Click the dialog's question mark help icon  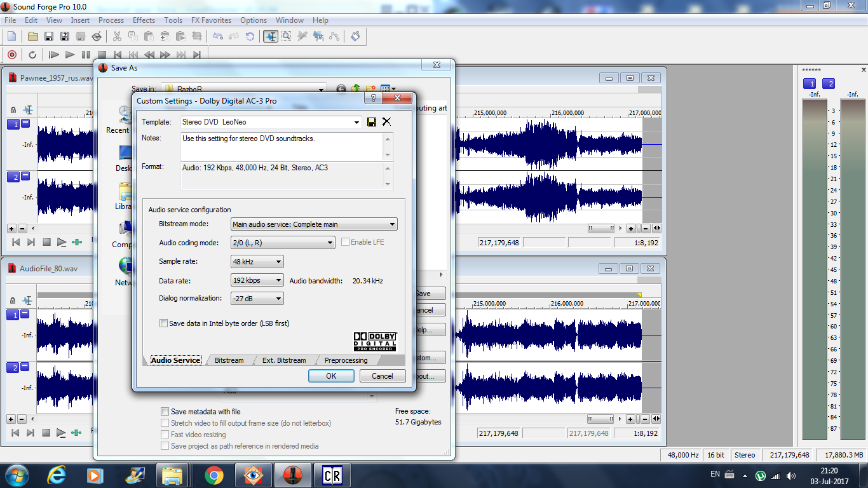coord(374,98)
